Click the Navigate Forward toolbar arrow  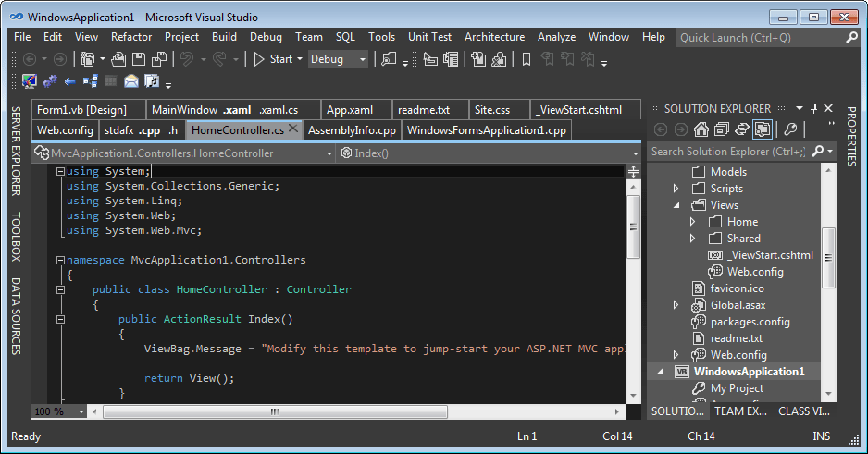coord(60,59)
